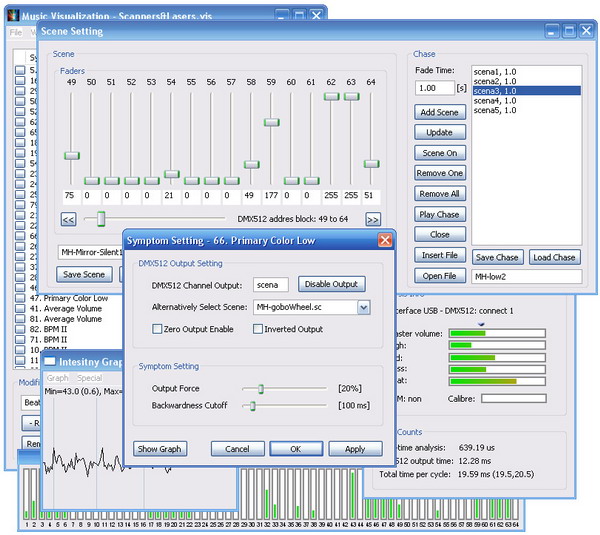Image resolution: width=600 pixels, height=535 pixels.
Task: Click the Play Chase button
Action: [440, 214]
